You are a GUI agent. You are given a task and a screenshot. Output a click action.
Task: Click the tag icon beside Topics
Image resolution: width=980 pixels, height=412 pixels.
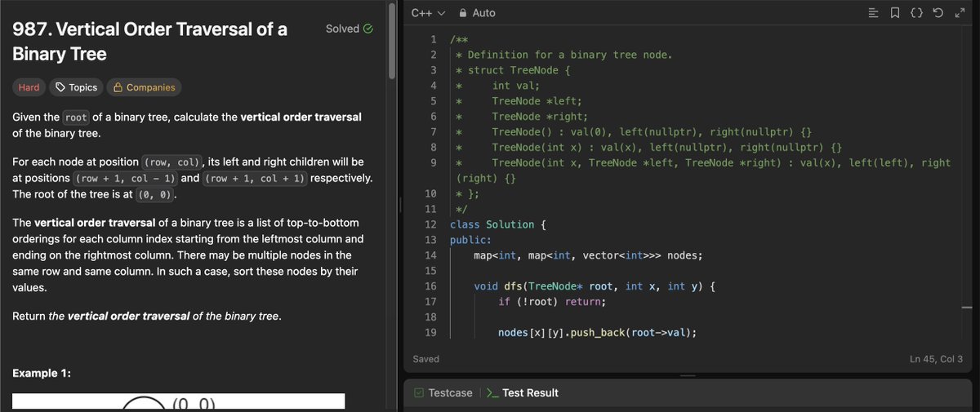(60, 87)
